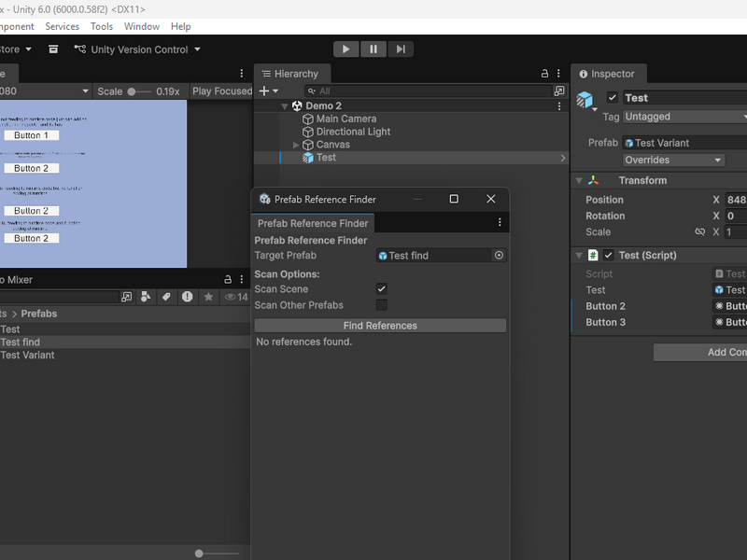Click the Add Component button
This screenshot has height=560, width=747.
700,353
